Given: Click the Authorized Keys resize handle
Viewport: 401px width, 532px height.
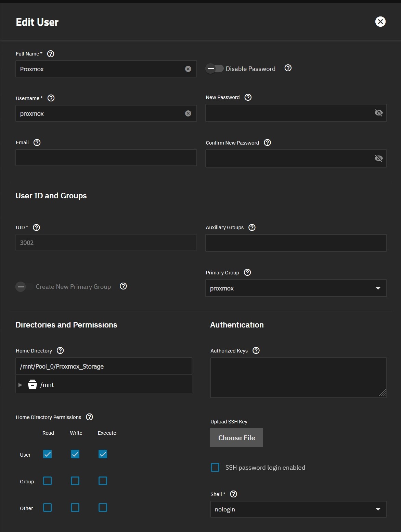Looking at the screenshot, I should coord(383,393).
